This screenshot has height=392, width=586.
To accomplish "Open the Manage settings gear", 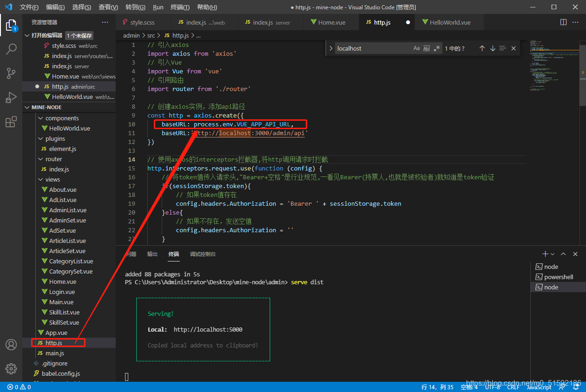I will click(x=11, y=369).
